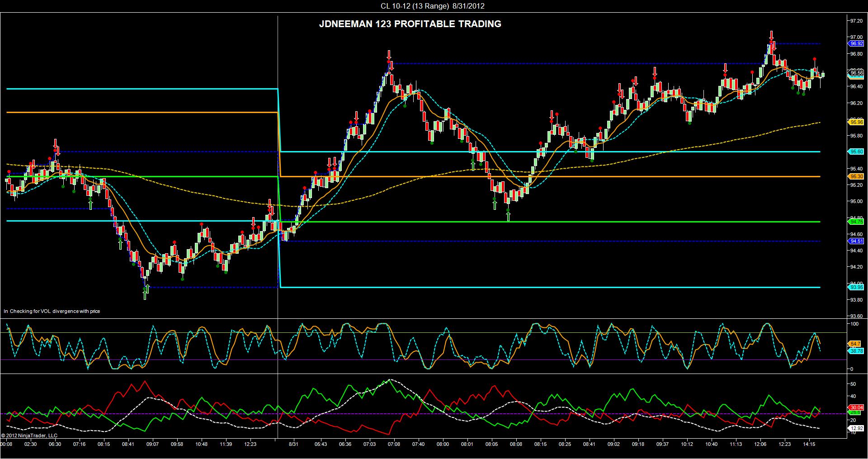Click the green up arrow below the 93.96 session low
This screenshot has height=459, width=868.
(x=145, y=295)
